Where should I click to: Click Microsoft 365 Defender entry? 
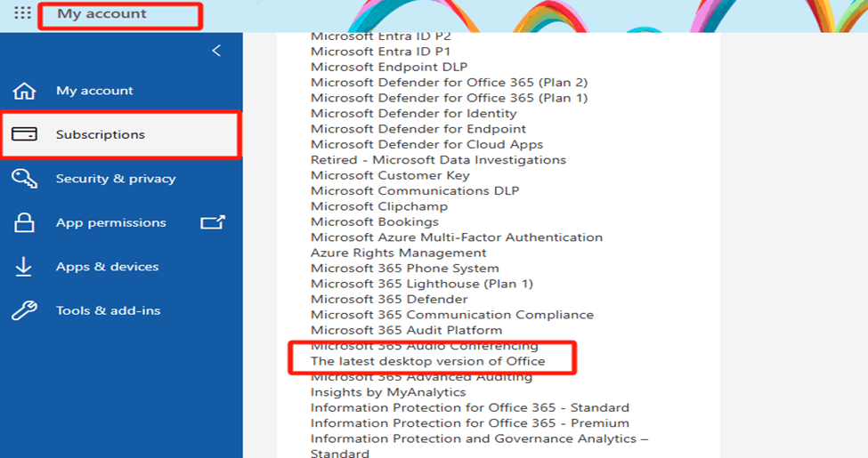(x=389, y=299)
